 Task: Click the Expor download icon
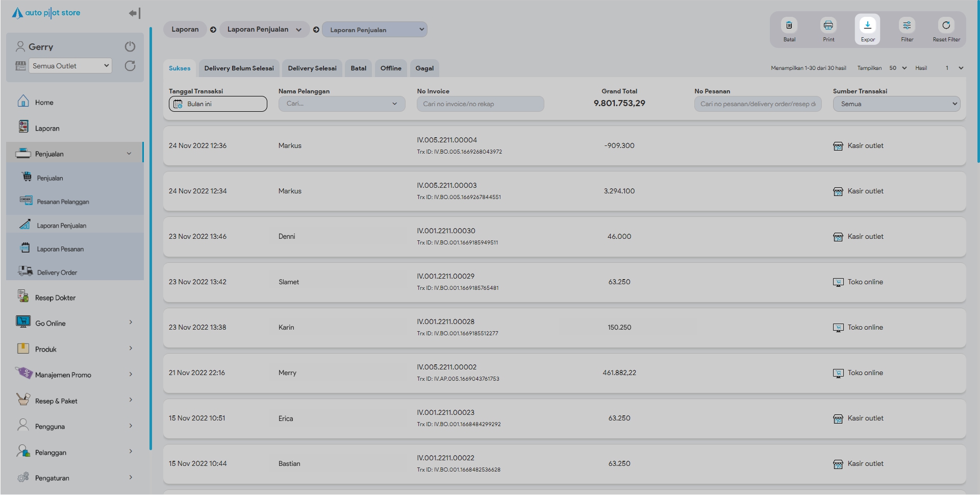point(867,26)
